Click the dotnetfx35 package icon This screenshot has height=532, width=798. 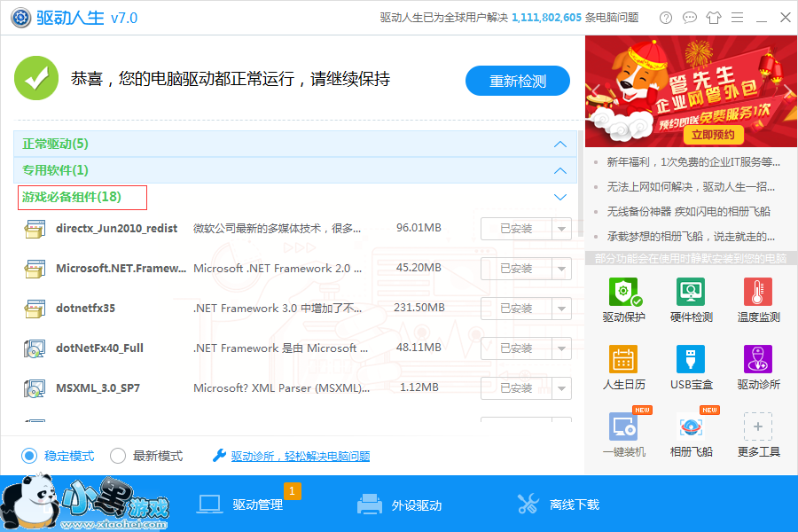point(35,308)
